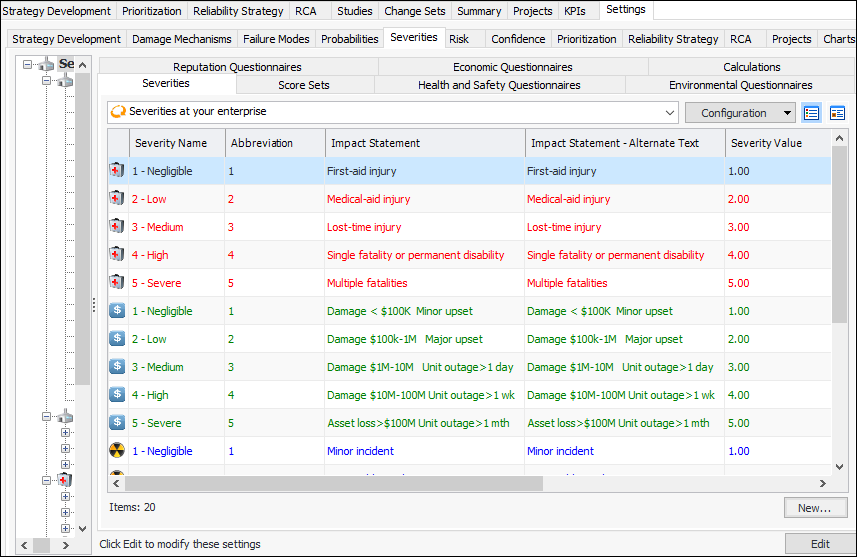The height and width of the screenshot is (557, 857).
Task: Sort by Severity Value column header
Action: point(766,143)
